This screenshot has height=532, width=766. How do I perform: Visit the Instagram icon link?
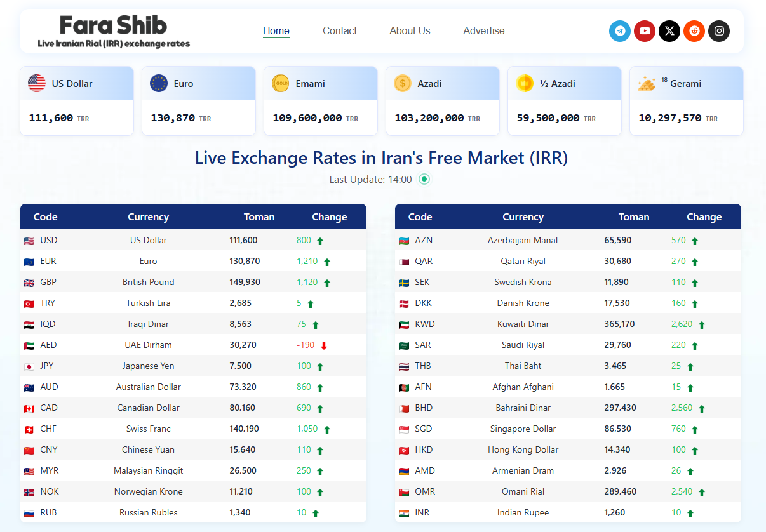[718, 31]
